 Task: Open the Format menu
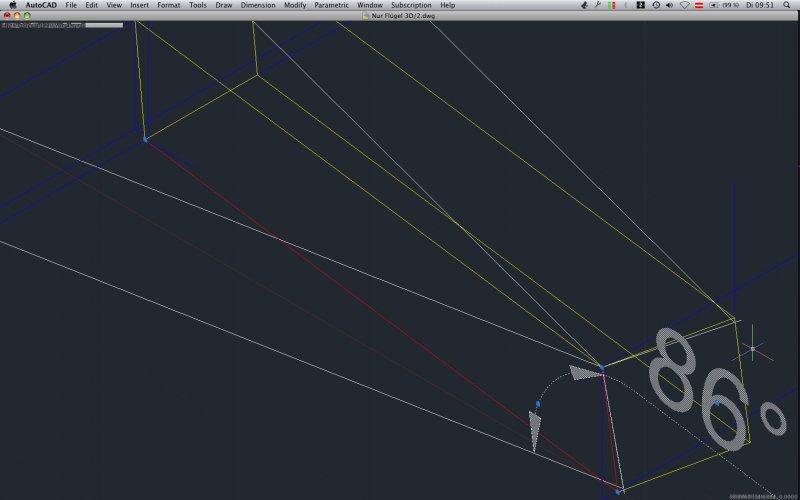168,5
